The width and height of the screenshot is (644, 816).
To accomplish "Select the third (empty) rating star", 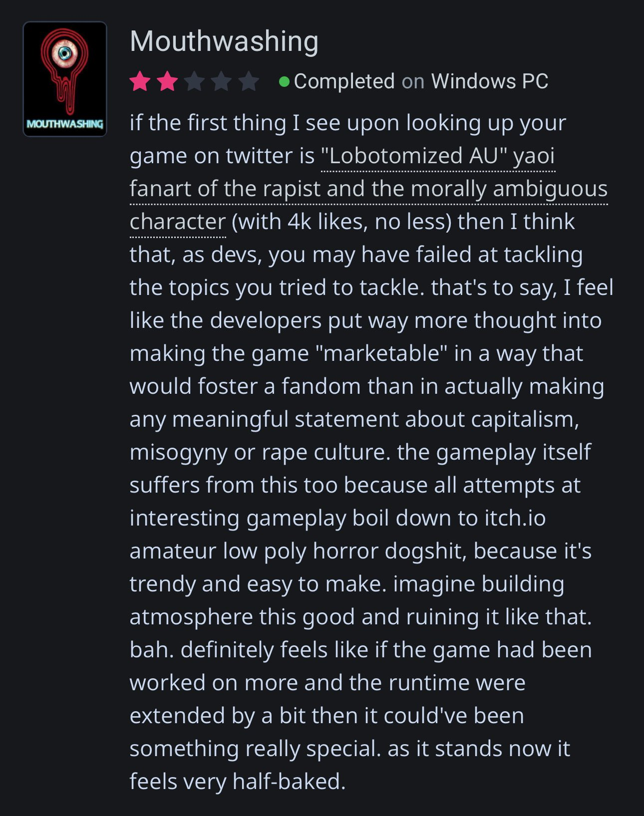I will [194, 81].
